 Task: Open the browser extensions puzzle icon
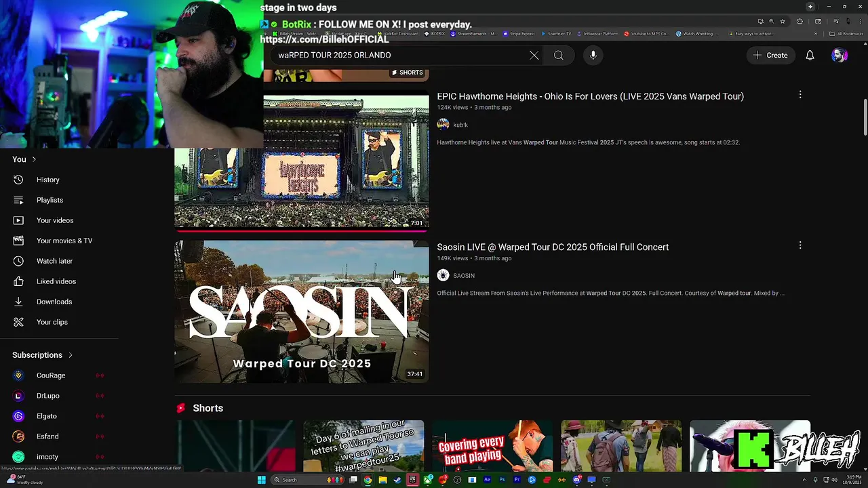[x=800, y=22]
